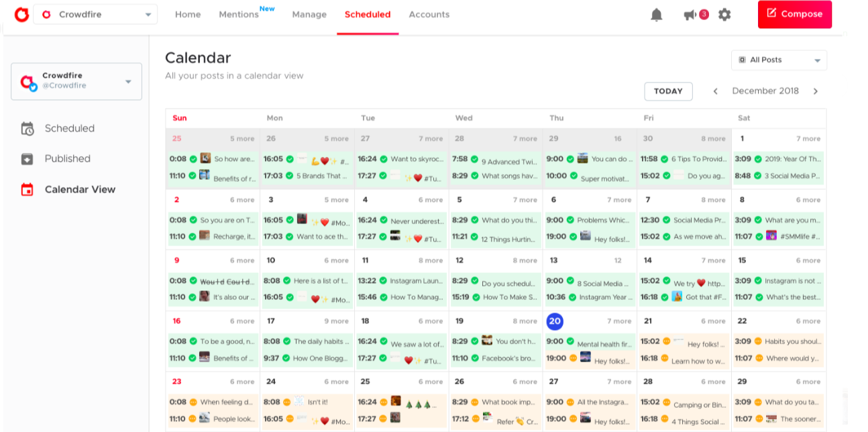Open the '8 Social Media...' post at 9:00

[x=590, y=281]
